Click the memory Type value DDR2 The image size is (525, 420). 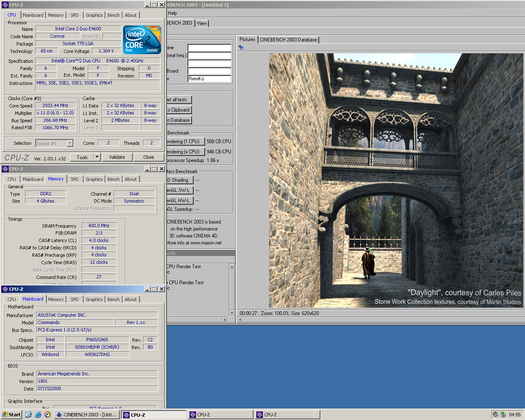coord(46,194)
